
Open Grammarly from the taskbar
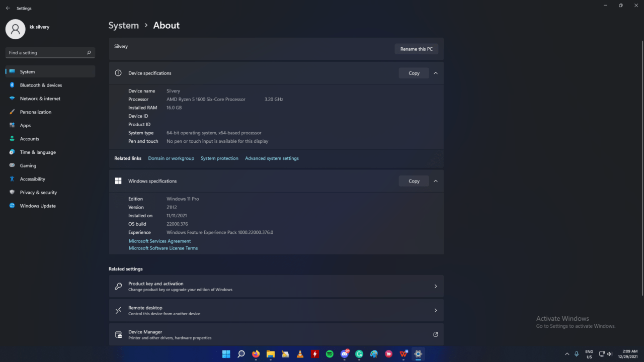point(359,354)
